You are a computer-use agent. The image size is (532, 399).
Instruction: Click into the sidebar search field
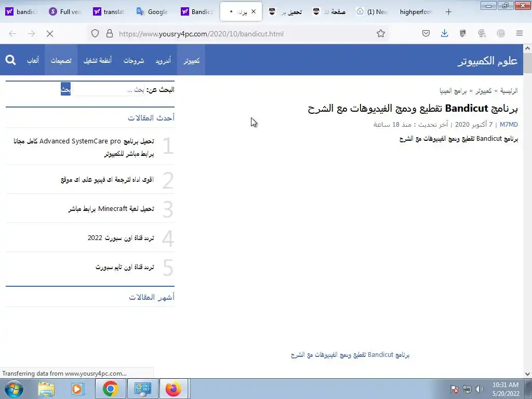[x=108, y=89]
